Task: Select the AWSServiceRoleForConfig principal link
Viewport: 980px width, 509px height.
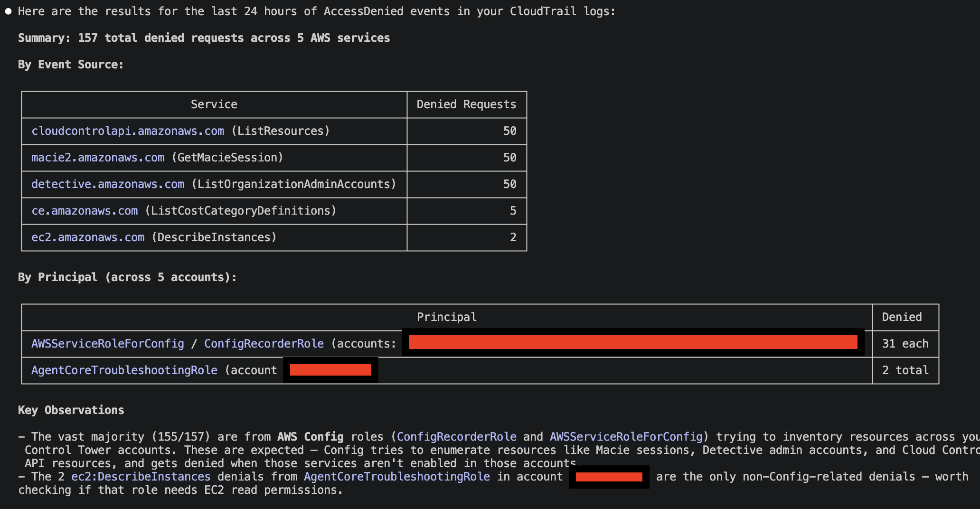Action: point(108,343)
